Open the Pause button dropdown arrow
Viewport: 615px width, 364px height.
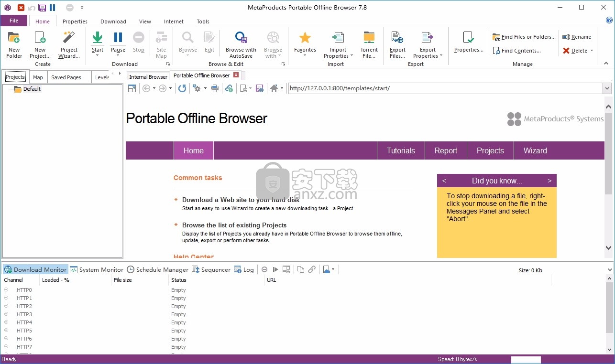click(118, 55)
